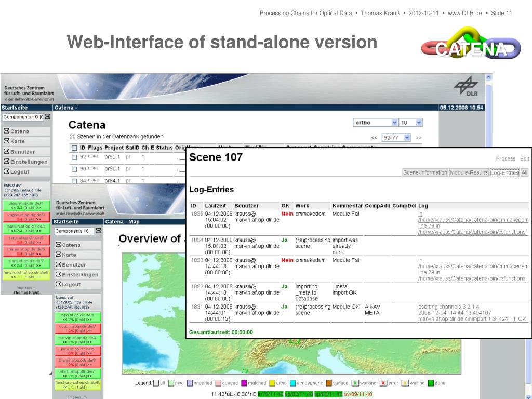532x399 pixels.
Task: Select the ortho yellow legend swatch
Action: (x=272, y=383)
